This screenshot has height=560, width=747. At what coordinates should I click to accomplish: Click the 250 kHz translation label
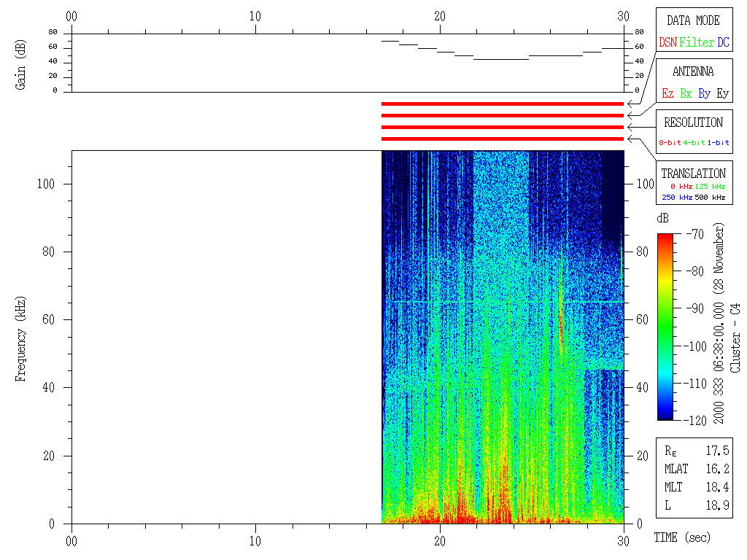[676, 198]
